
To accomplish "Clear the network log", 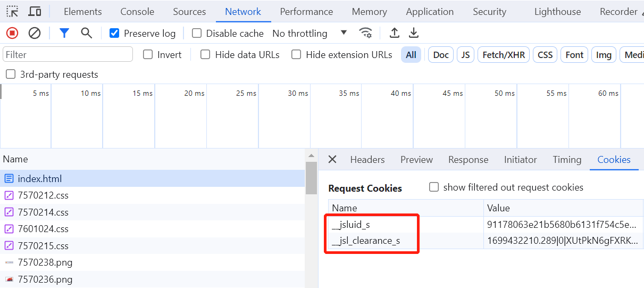I will [35, 33].
